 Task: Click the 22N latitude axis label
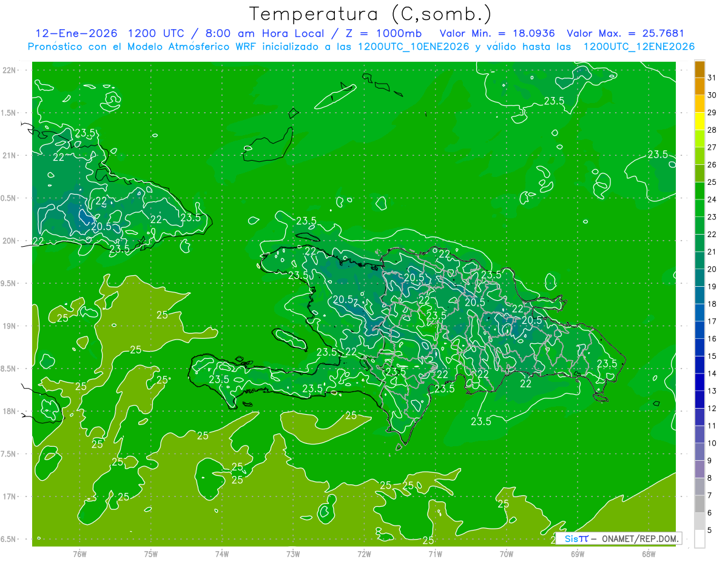point(10,70)
